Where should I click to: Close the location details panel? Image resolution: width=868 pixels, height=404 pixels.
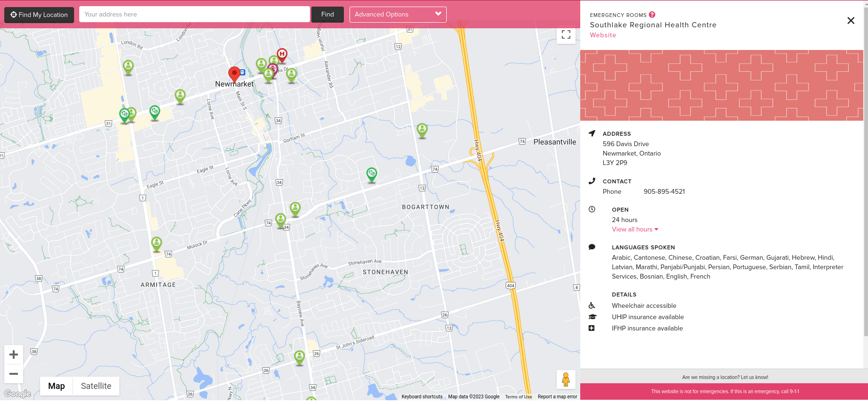(x=851, y=21)
